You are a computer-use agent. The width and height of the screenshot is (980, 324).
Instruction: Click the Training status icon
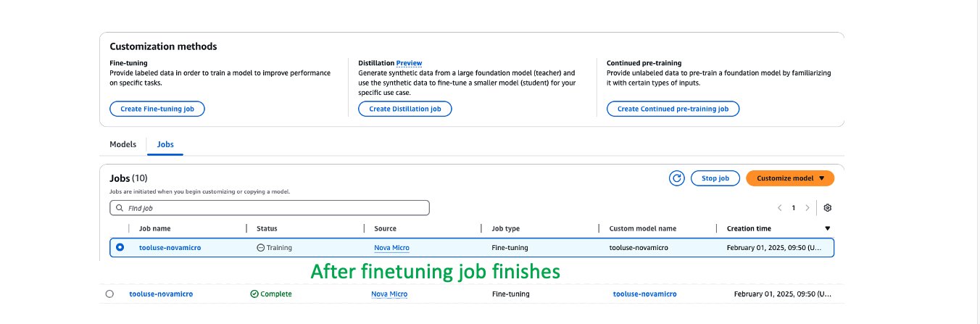pos(261,248)
